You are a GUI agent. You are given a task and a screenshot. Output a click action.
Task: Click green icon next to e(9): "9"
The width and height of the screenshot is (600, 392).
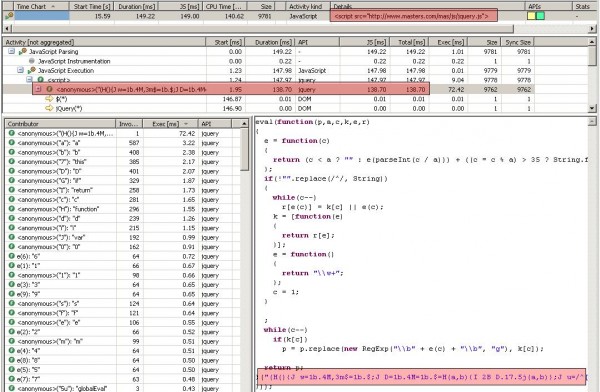click(x=11, y=294)
